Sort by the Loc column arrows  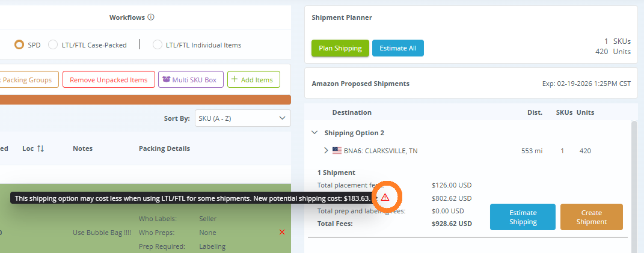pos(40,148)
